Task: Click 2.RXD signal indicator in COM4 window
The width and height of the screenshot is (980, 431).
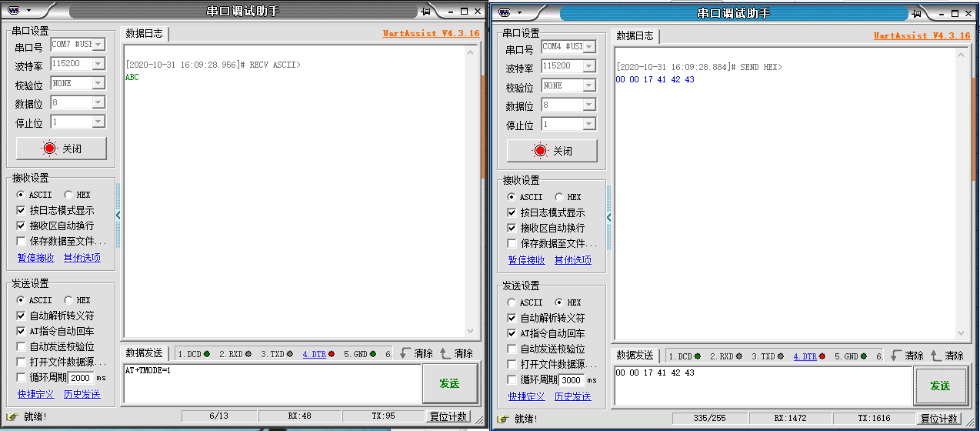Action: point(726,356)
